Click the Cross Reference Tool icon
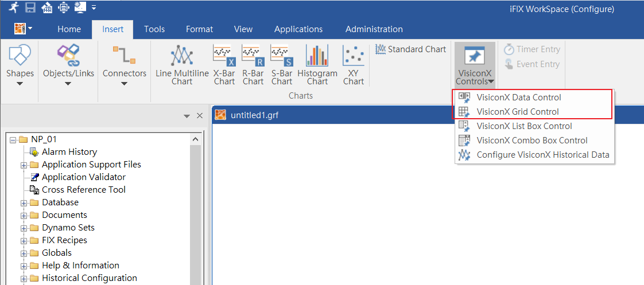 [x=34, y=190]
